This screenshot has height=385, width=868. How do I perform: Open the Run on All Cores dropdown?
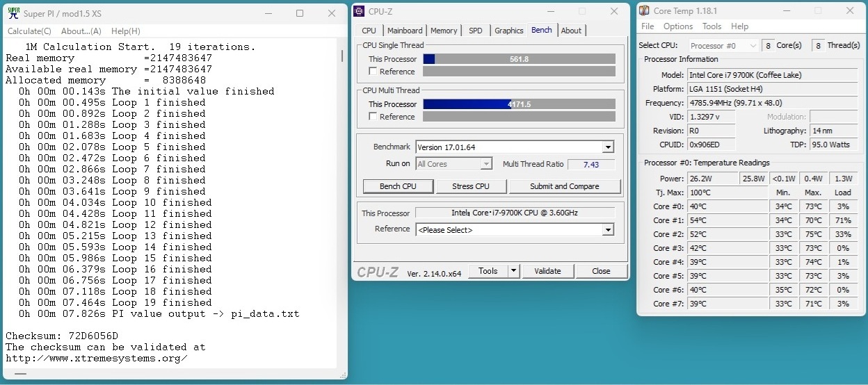click(x=486, y=164)
